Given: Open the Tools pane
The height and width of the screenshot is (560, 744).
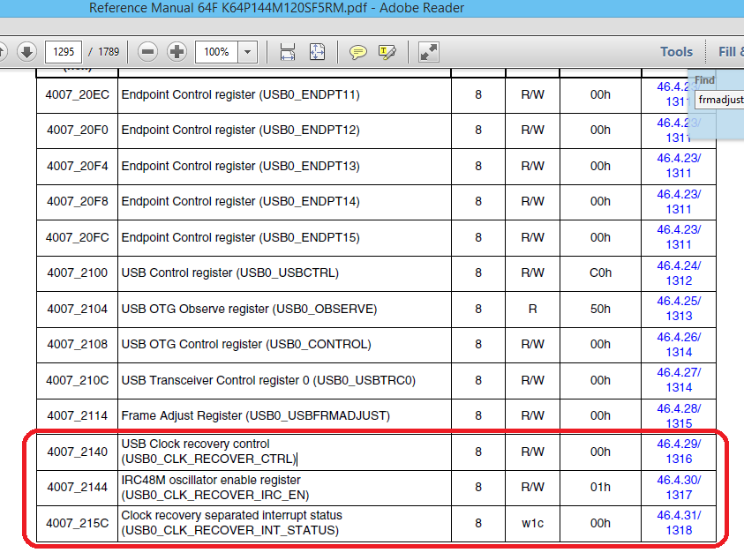Looking at the screenshot, I should point(677,52).
